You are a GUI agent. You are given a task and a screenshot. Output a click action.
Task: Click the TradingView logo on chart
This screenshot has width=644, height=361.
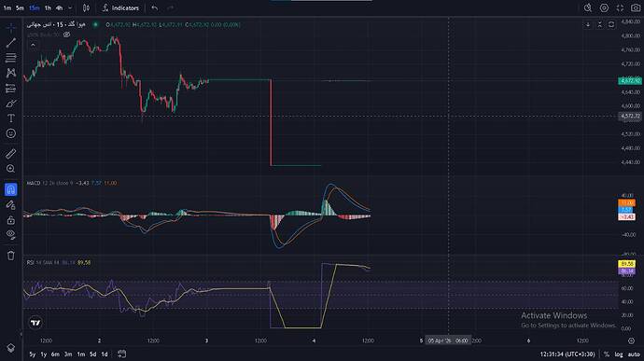35,323
